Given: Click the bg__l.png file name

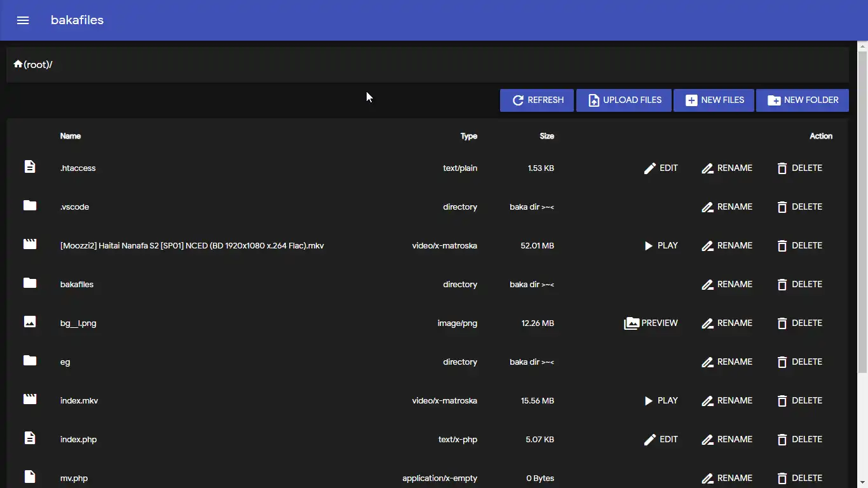Looking at the screenshot, I should pyautogui.click(x=78, y=323).
